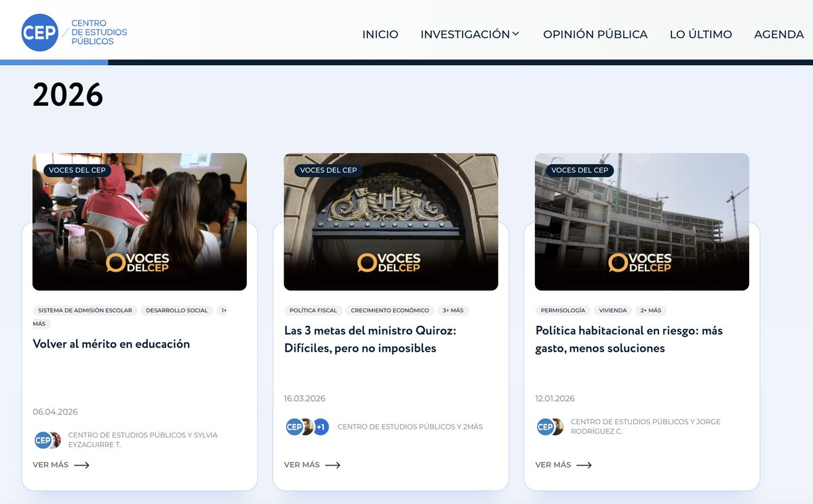Click VER MÁS on Quiroz article card
Viewport: 813px width, 504px height.
pos(312,465)
